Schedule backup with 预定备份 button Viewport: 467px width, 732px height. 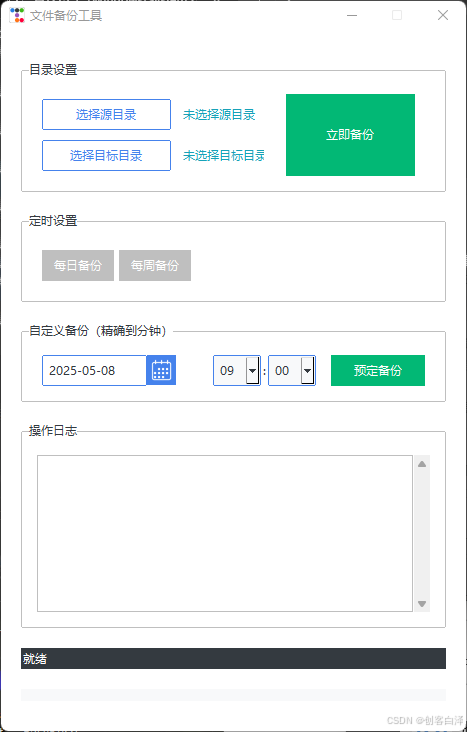[x=378, y=371]
